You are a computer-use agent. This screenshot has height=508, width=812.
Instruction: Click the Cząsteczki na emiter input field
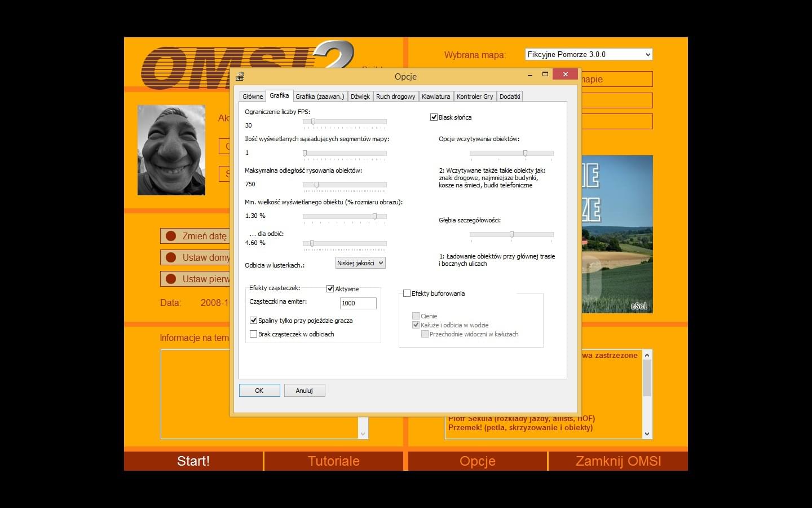(x=358, y=303)
